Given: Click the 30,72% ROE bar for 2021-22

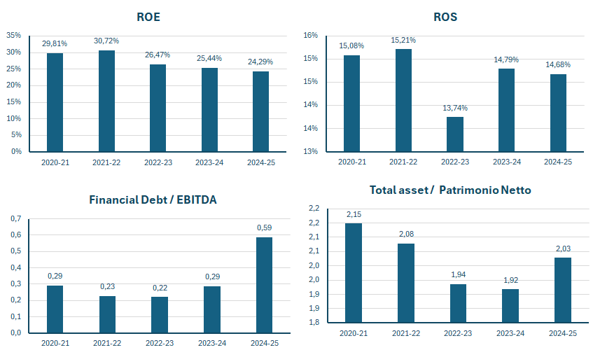Looking at the screenshot, I should pos(106,101).
